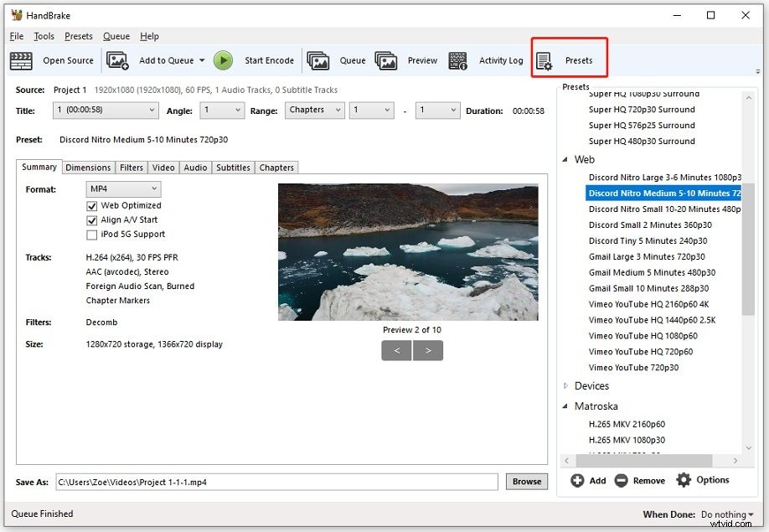Viewport: 769px width, 532px height.
Task: Uncheck Web Optimized option
Action: pyautogui.click(x=92, y=205)
